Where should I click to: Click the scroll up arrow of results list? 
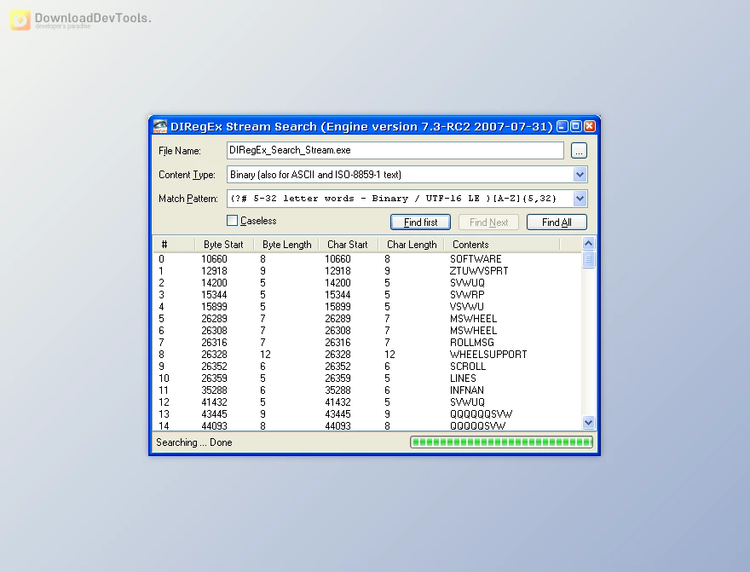(x=588, y=243)
